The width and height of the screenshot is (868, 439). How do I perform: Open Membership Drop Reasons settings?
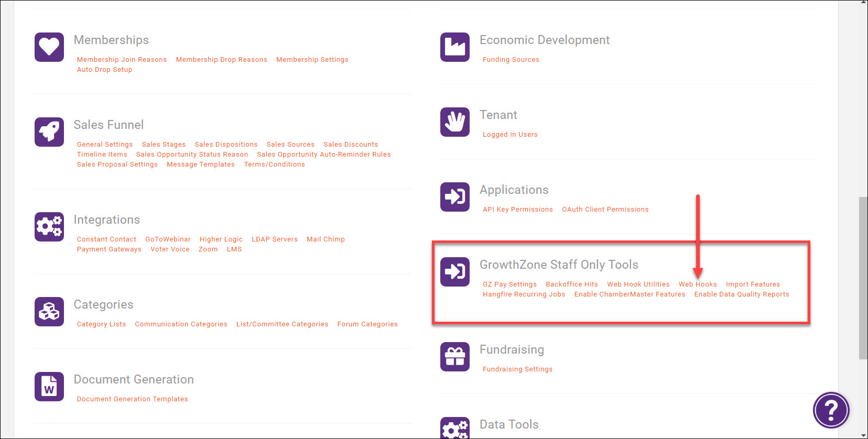pos(221,60)
